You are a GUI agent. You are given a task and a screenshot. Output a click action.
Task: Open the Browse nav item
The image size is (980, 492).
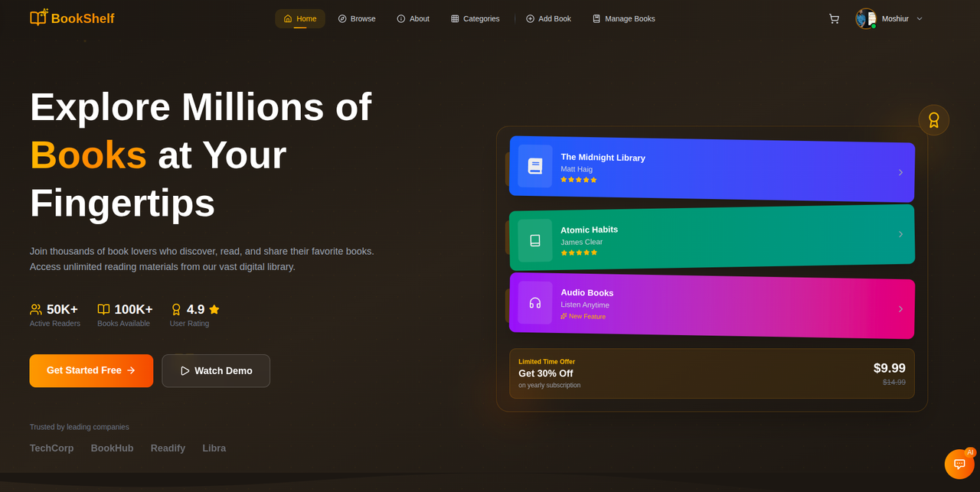tap(357, 18)
